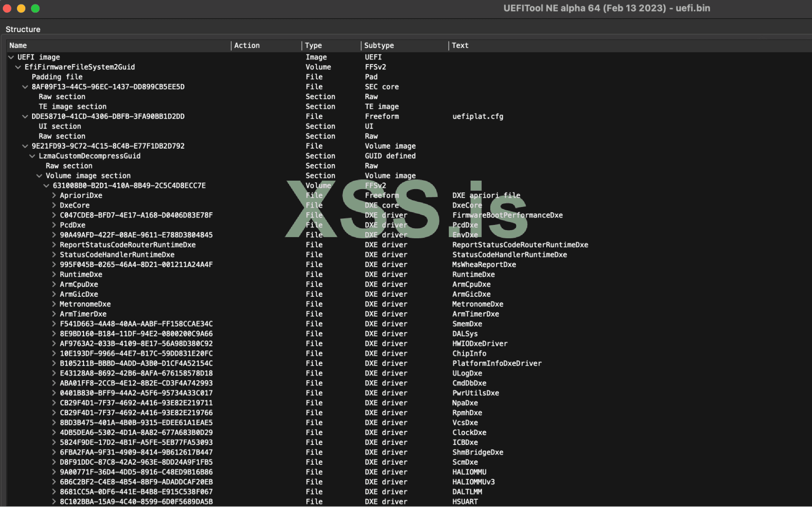The height and width of the screenshot is (507, 812).
Task: Expand the PcdDxe driver node
Action: click(x=54, y=225)
